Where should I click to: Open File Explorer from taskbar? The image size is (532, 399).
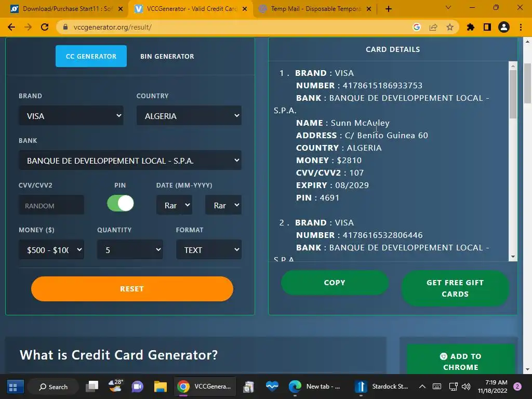point(160,387)
